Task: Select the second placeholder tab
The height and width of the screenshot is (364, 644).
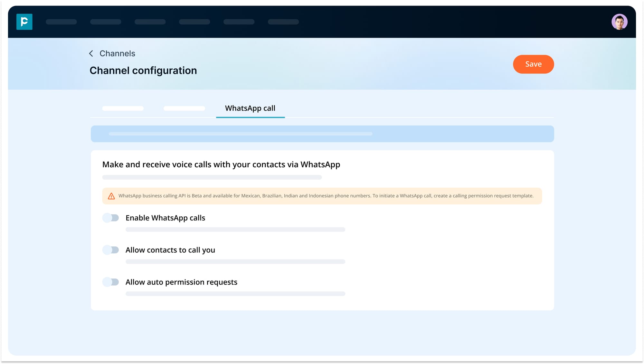Action: pyautogui.click(x=184, y=108)
